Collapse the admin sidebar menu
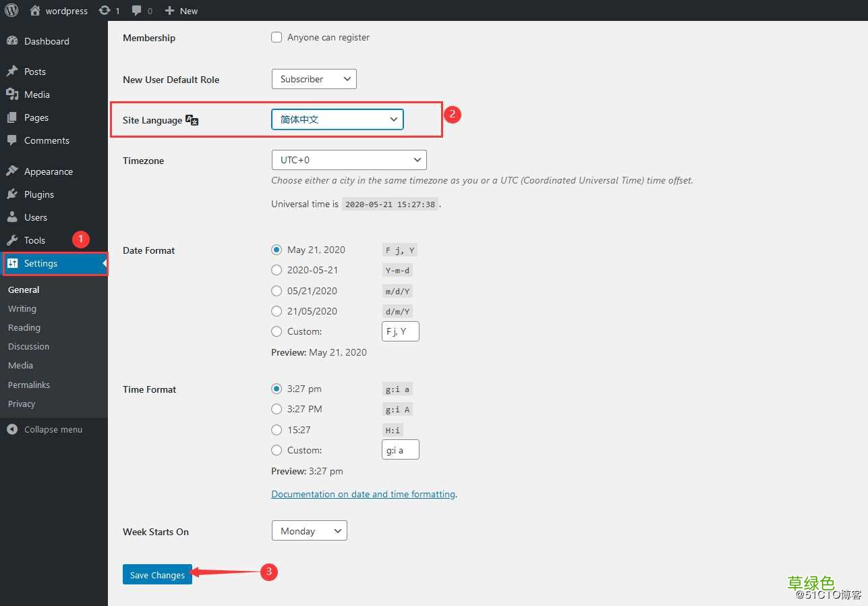The image size is (868, 606). [45, 429]
